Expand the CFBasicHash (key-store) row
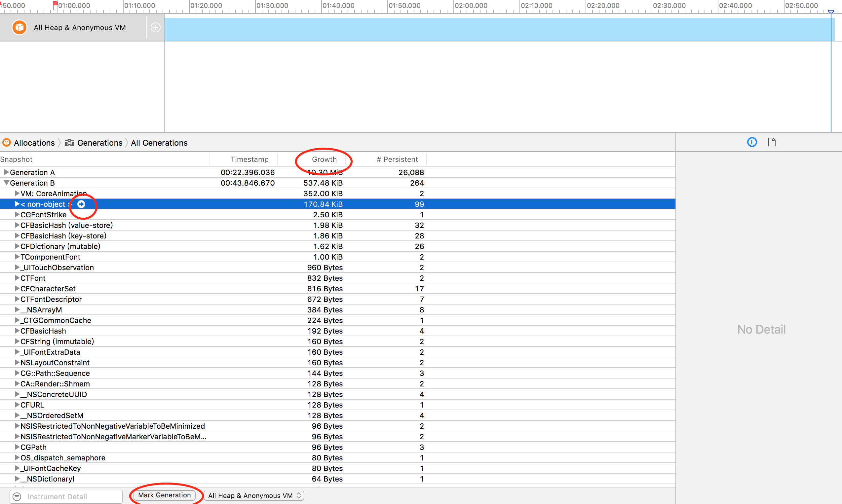This screenshot has width=842, height=504. point(17,235)
